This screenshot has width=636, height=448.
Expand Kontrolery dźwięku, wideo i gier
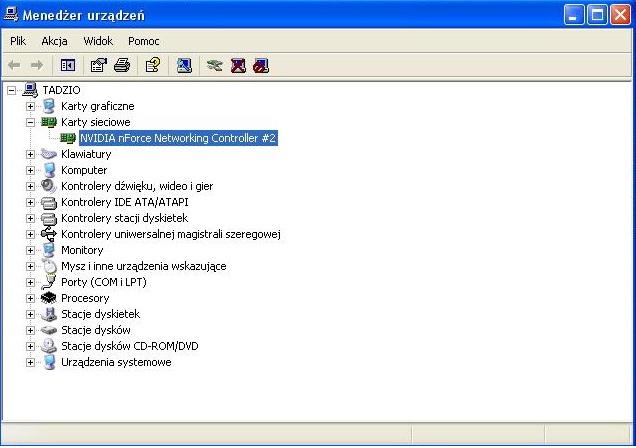[30, 186]
